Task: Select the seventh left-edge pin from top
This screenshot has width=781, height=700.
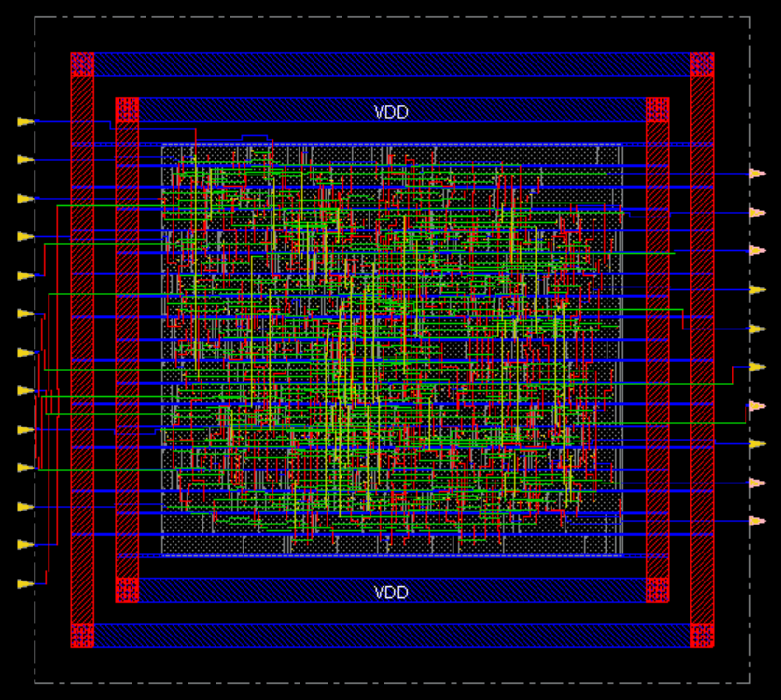Action: pyautogui.click(x=25, y=353)
